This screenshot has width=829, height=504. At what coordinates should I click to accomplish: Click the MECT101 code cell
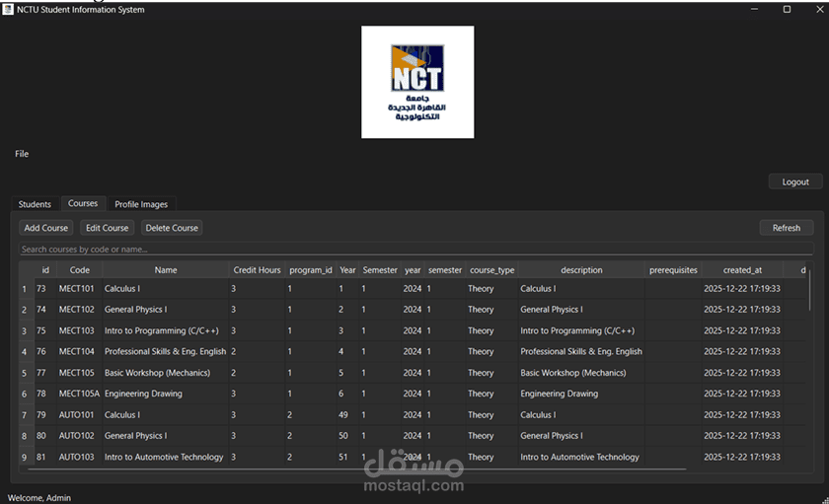click(77, 288)
